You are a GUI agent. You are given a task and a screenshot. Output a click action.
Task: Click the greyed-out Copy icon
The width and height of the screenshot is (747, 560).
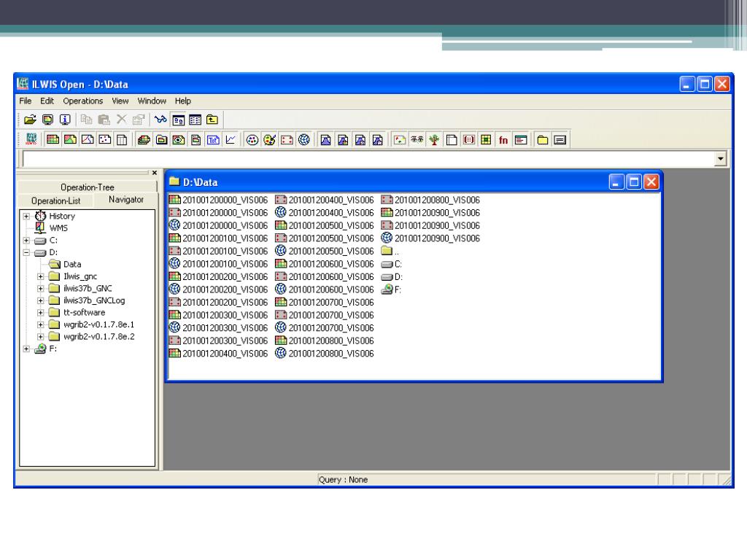tap(86, 120)
